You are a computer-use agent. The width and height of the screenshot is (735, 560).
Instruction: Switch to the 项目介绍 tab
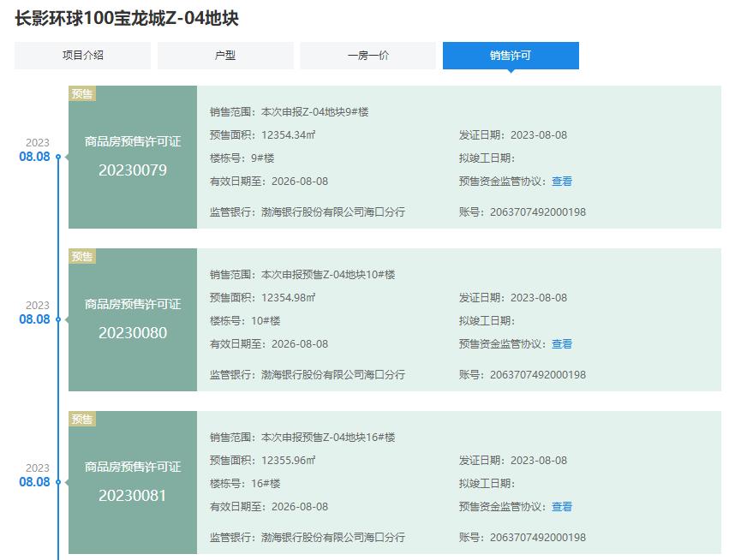(81, 55)
